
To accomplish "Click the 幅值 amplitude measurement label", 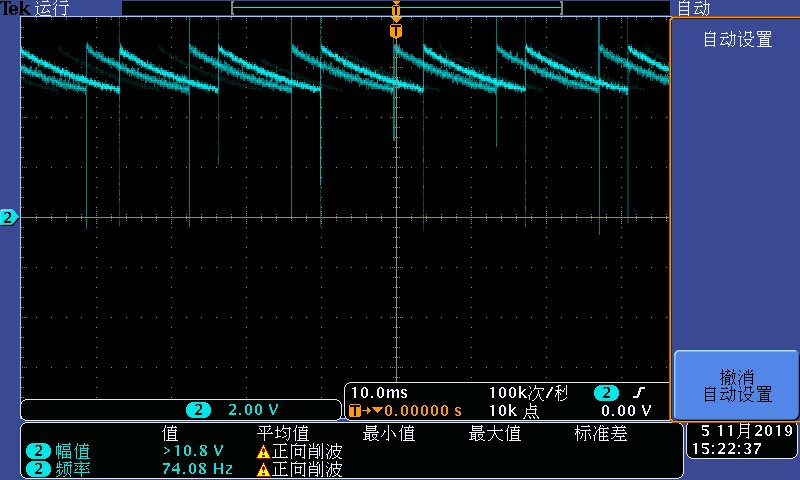I will tap(72, 451).
